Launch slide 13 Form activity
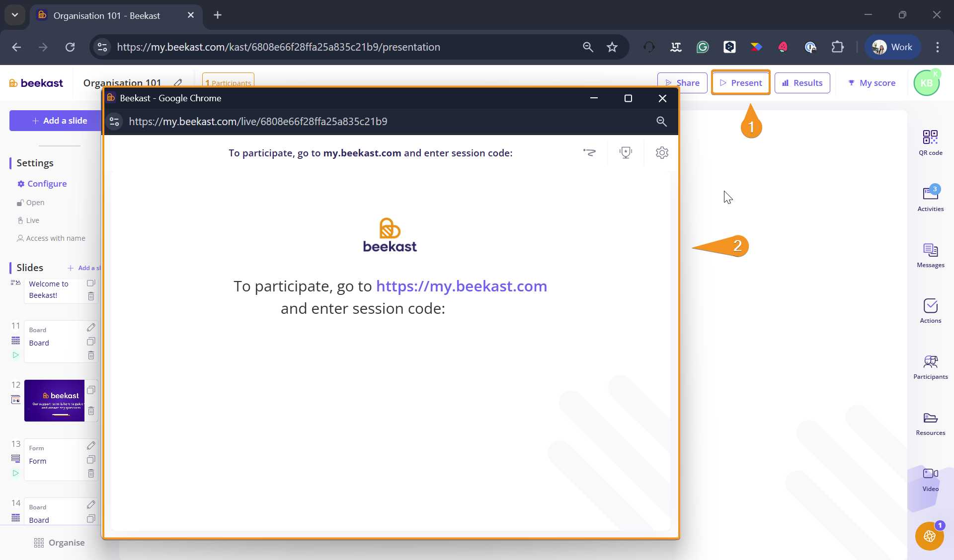The height and width of the screenshot is (560, 954). point(15,473)
